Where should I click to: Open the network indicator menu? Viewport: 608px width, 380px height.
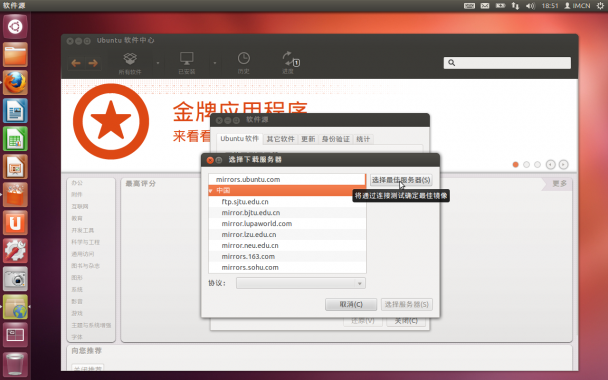(x=515, y=6)
